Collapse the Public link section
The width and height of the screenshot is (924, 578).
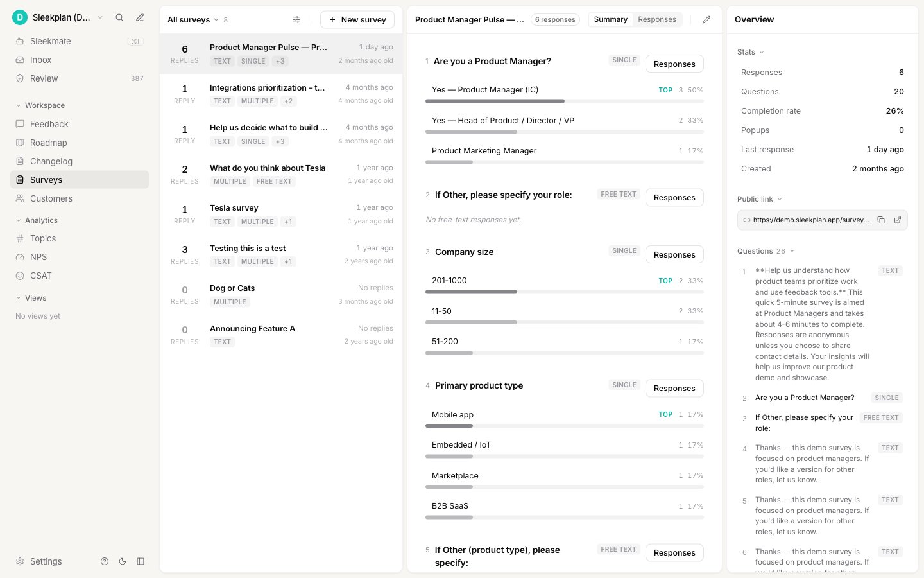(760, 199)
